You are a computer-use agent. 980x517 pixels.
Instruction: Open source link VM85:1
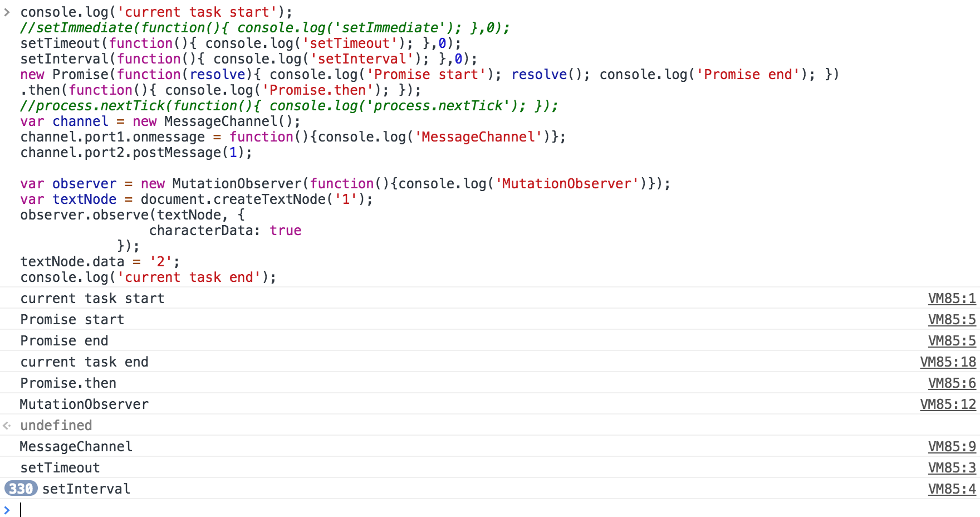[x=952, y=299]
